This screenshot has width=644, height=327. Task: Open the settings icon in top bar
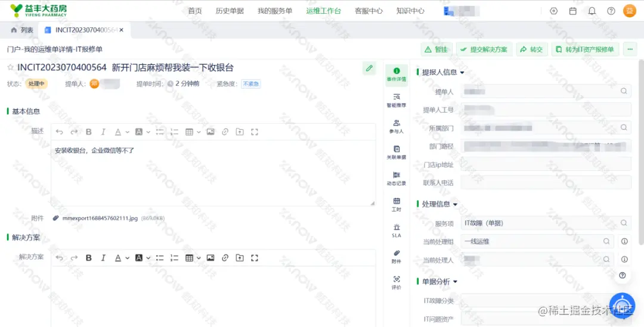pyautogui.click(x=553, y=11)
